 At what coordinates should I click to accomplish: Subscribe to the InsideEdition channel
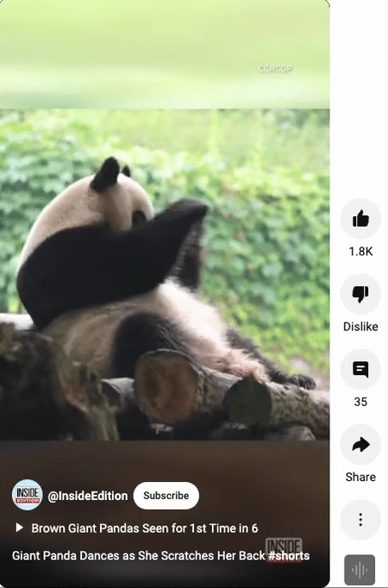tap(166, 496)
